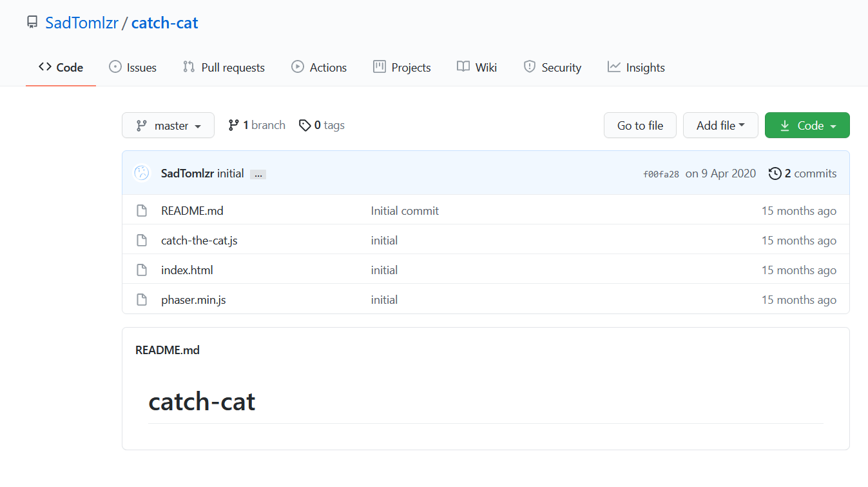Click the file icon beside index.html

click(x=142, y=270)
